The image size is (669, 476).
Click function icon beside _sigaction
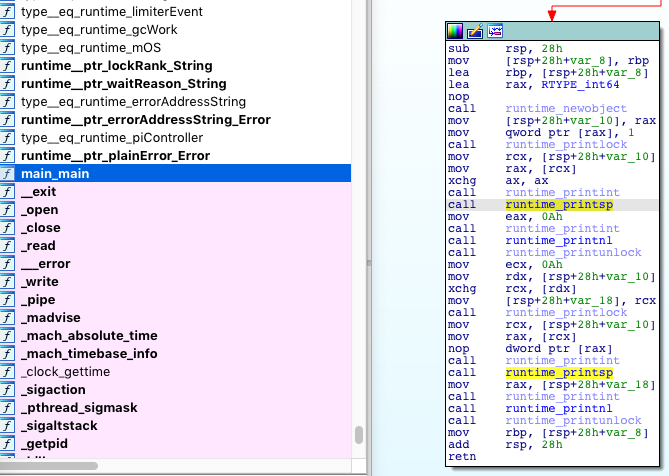[x=7, y=389]
